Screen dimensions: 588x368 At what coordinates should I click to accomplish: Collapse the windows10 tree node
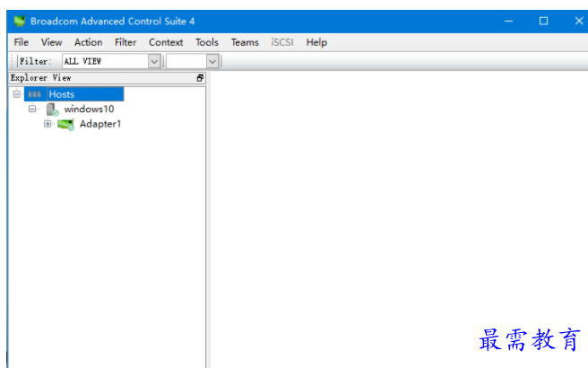pyautogui.click(x=32, y=109)
